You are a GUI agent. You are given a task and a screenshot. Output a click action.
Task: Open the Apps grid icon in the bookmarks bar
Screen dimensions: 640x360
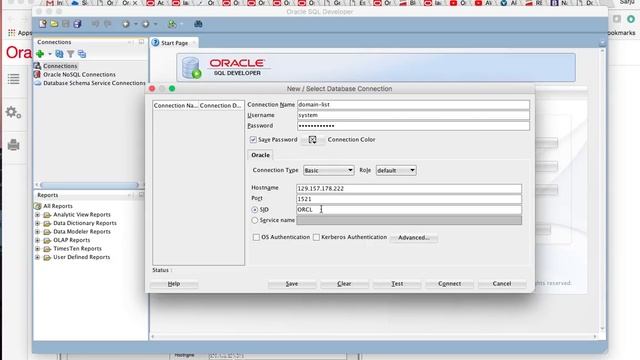(11, 33)
